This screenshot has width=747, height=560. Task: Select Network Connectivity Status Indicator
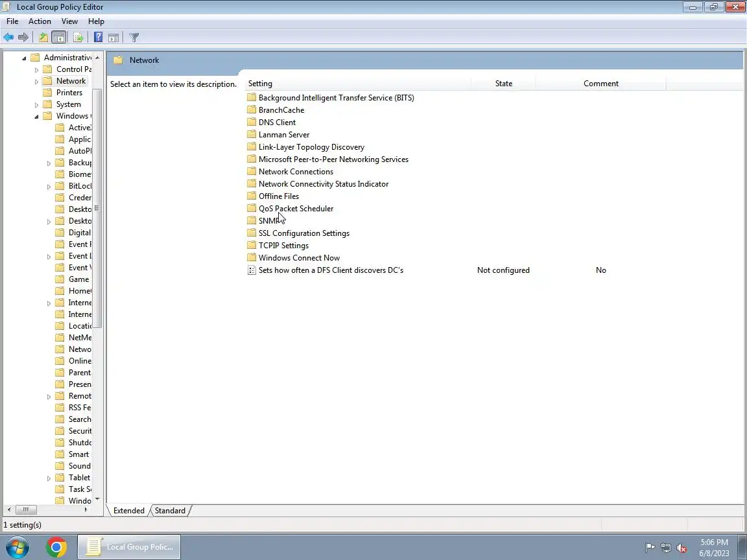click(318, 184)
